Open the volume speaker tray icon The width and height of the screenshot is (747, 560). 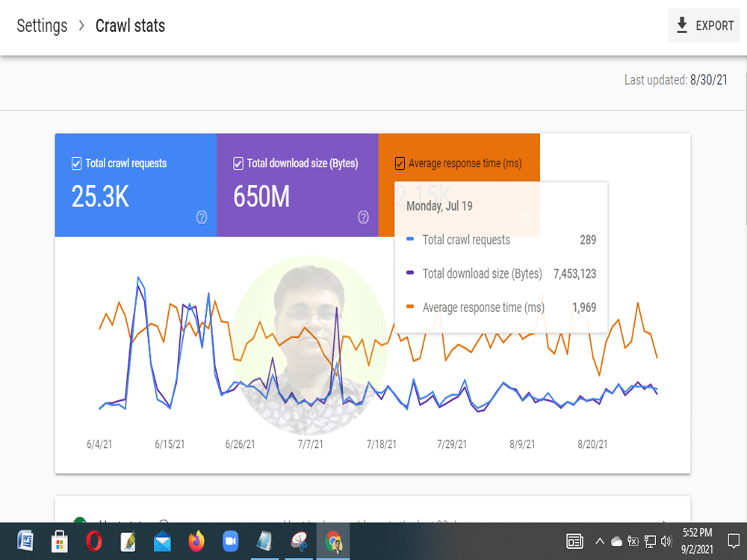tap(666, 541)
